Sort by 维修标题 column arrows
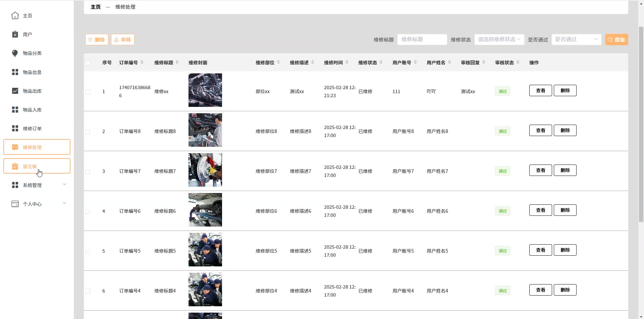This screenshot has width=644, height=319. (x=177, y=62)
